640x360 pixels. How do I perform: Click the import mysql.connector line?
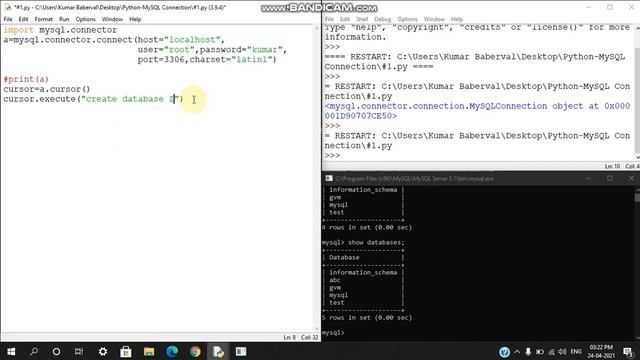click(60, 30)
